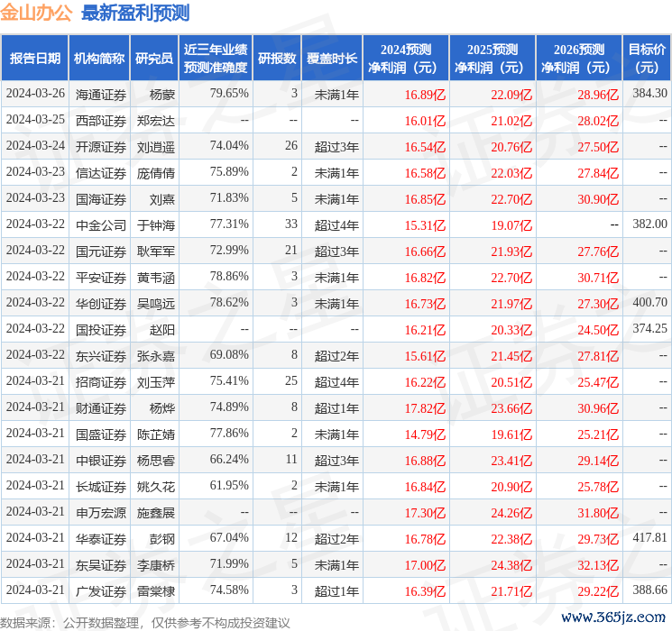Image resolution: width=672 pixels, height=631 pixels.
Task: Click analyst name 于钟海
Action: tap(155, 225)
